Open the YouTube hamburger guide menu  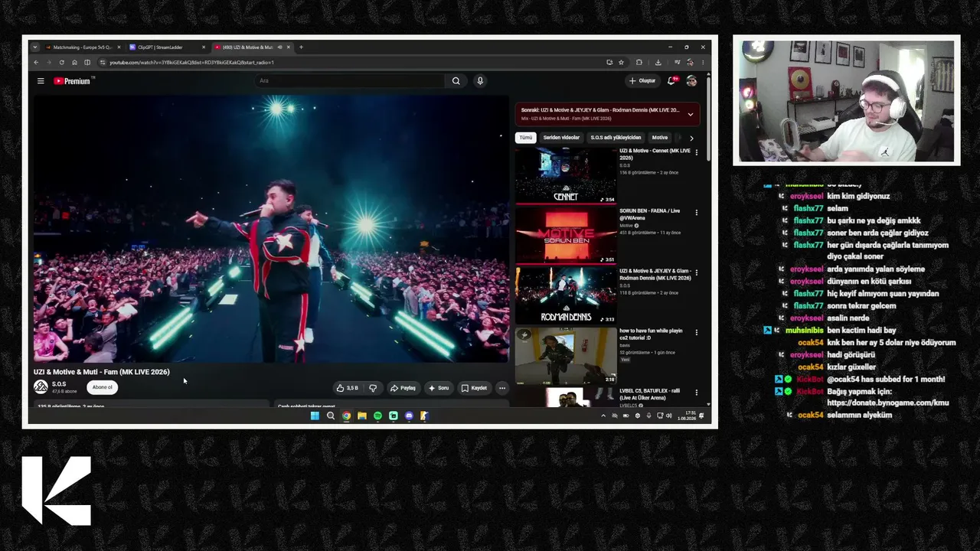point(41,80)
